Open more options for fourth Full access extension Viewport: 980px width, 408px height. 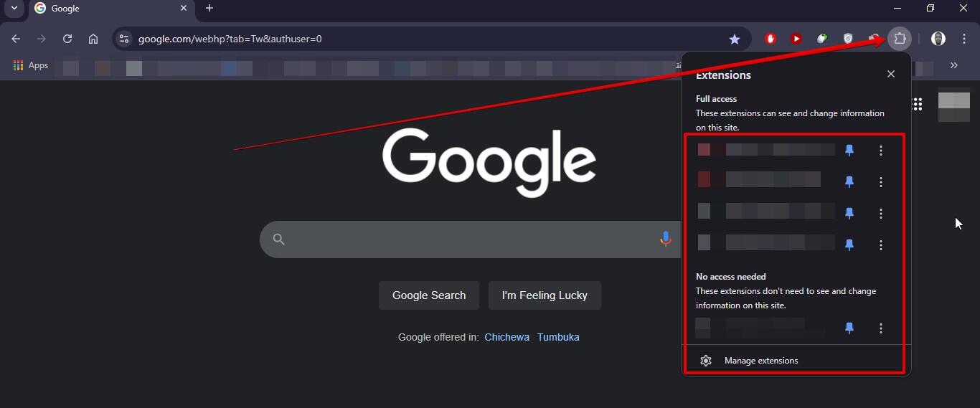(881, 245)
